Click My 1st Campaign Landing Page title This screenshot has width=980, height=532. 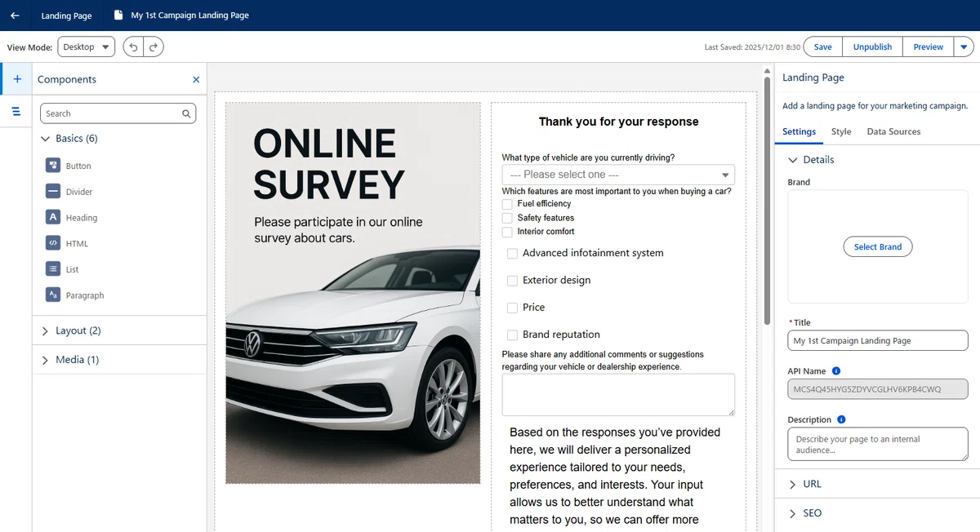click(190, 16)
